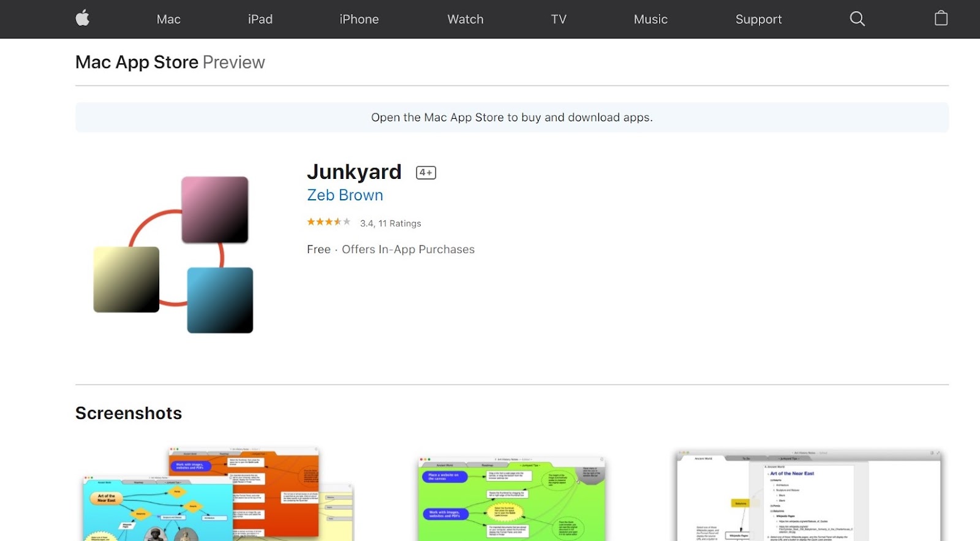Click the Junkyard app title
Image resolution: width=980 pixels, height=541 pixels.
click(354, 172)
